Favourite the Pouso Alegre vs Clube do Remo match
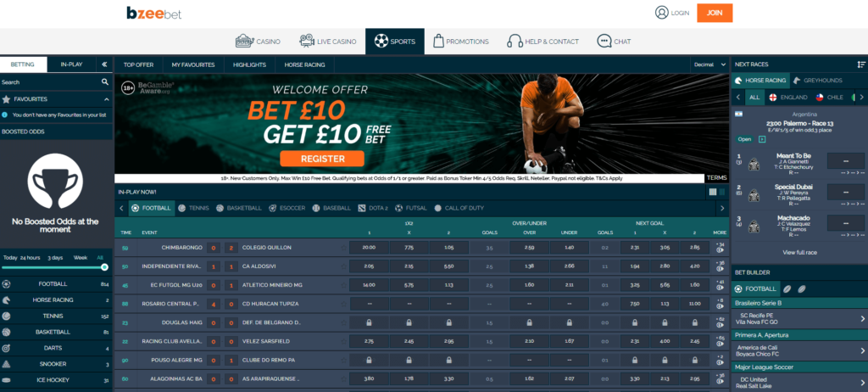 (x=344, y=360)
